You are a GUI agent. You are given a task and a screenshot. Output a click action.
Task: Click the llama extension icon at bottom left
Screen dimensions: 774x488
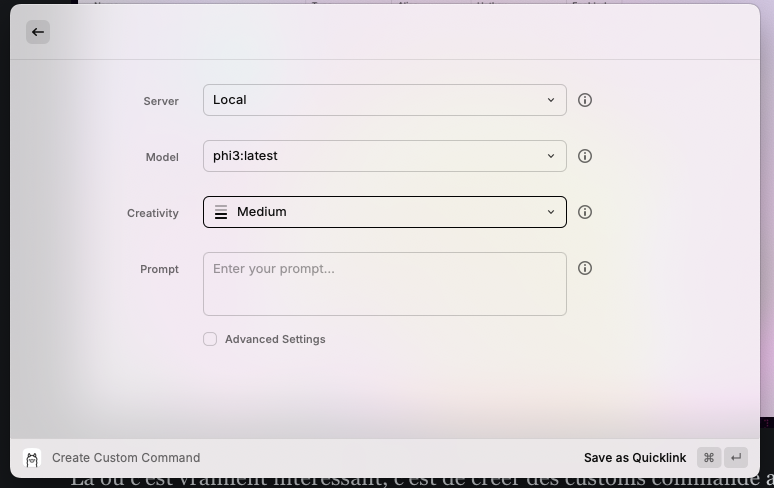(x=32, y=458)
